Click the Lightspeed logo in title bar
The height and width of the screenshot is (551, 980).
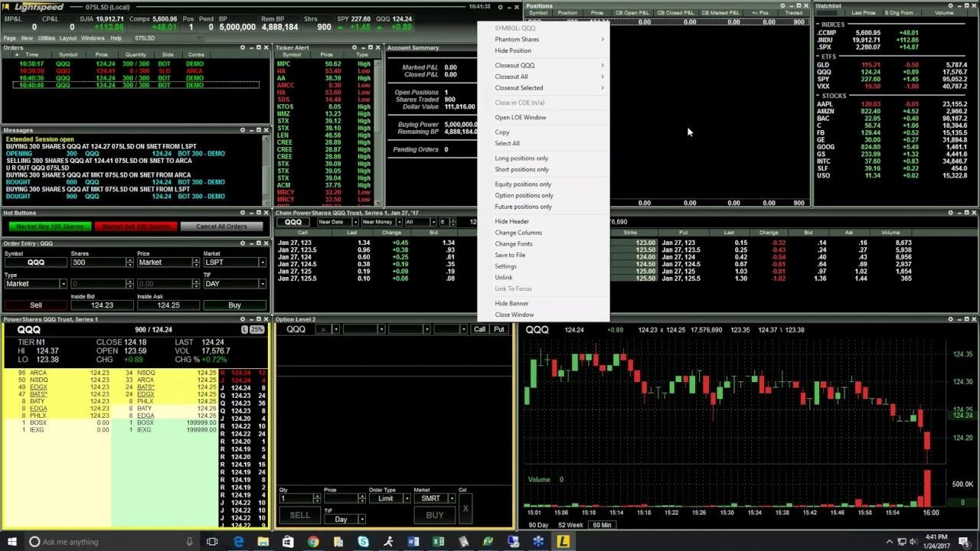(x=34, y=7)
